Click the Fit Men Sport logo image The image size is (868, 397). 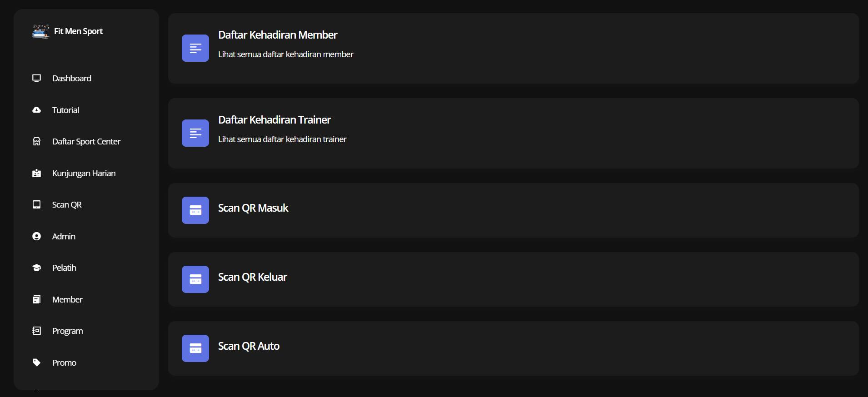40,31
